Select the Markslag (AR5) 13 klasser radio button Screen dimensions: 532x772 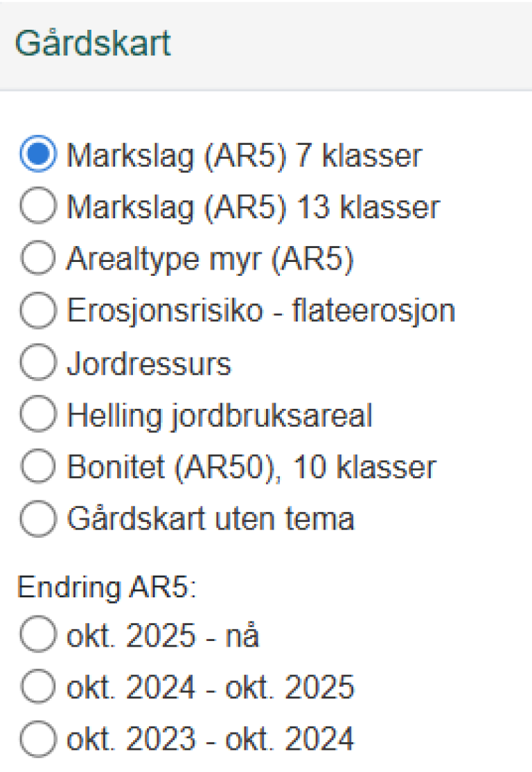pyautogui.click(x=37, y=207)
